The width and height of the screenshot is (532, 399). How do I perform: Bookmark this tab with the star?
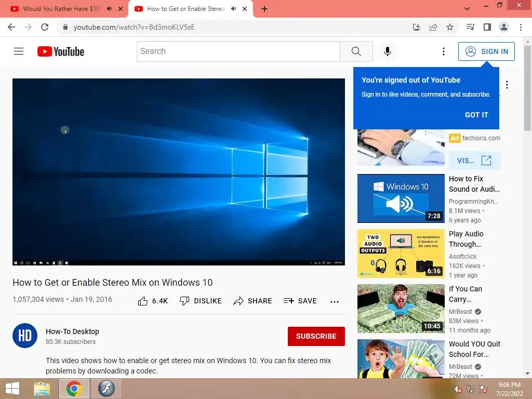[450, 27]
